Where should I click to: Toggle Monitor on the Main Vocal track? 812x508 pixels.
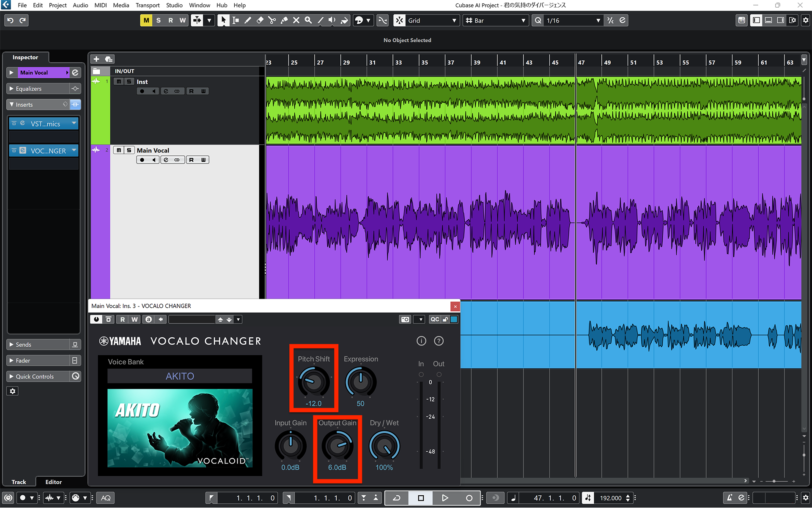coord(154,160)
